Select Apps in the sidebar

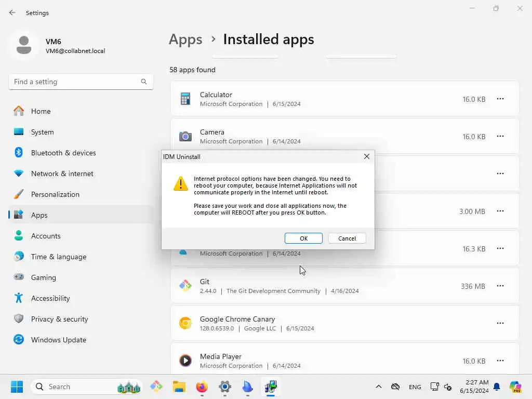pyautogui.click(x=81, y=215)
